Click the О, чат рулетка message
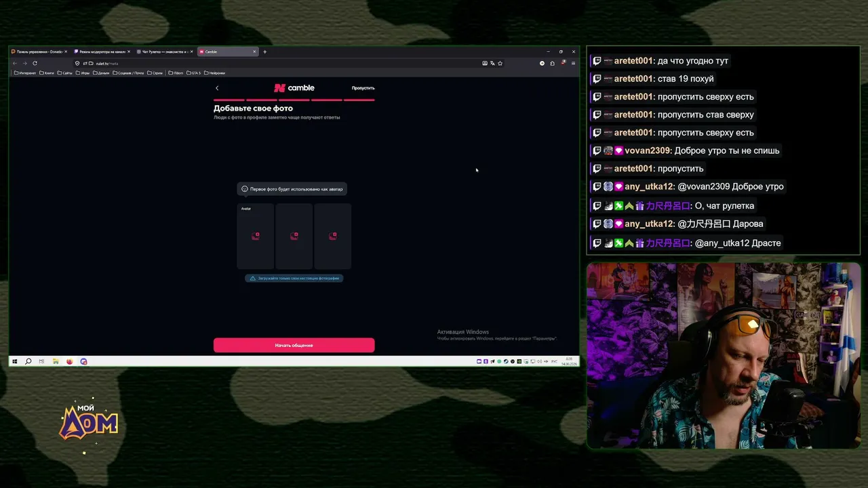 pos(673,205)
